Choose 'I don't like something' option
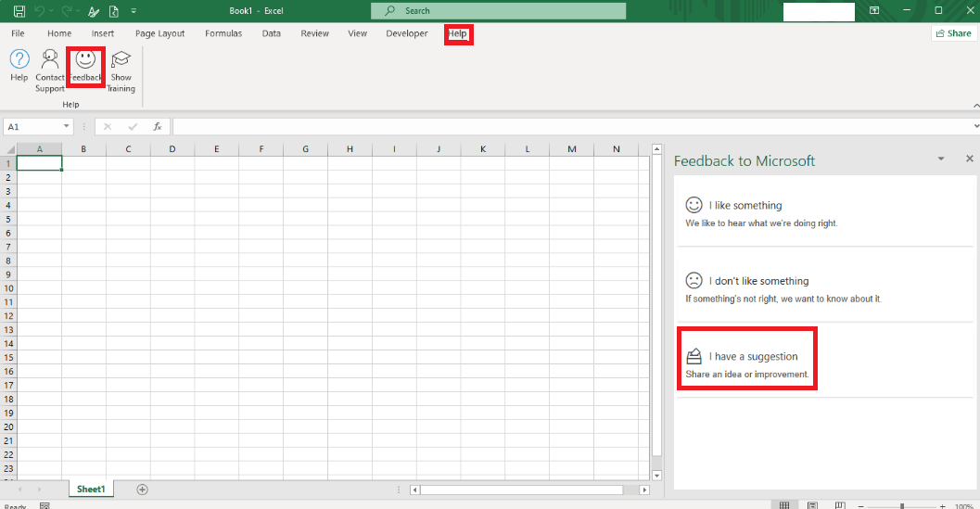 [825, 288]
